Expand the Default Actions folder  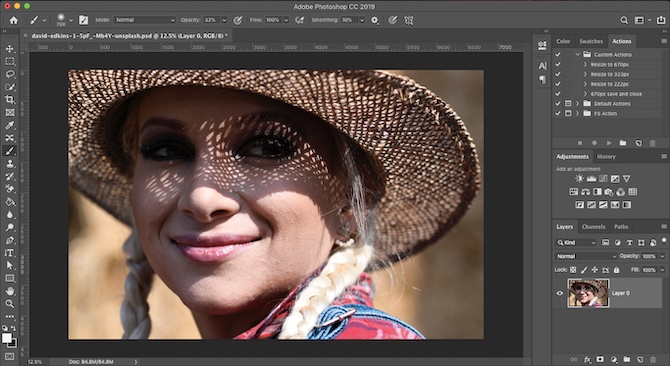577,104
